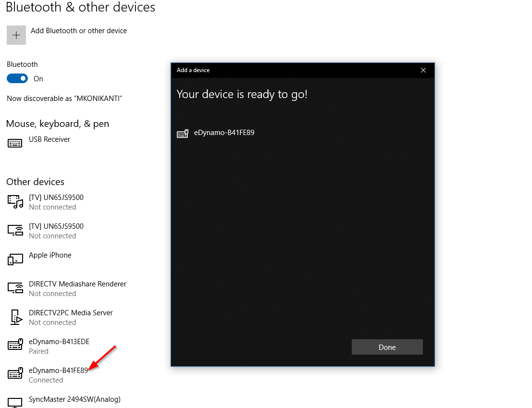Image resolution: width=532 pixels, height=408 pixels.
Task: Select the Apple iPhone list entry
Action: tap(50, 255)
